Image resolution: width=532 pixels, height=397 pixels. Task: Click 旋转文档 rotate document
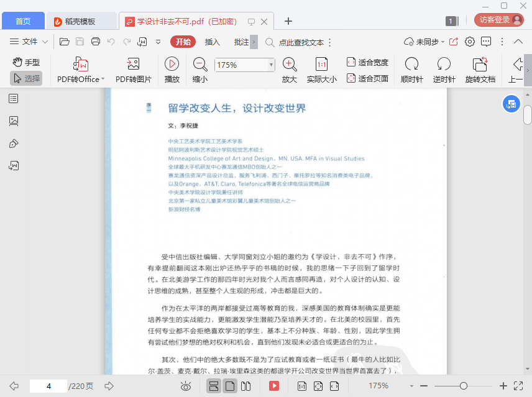coord(480,70)
